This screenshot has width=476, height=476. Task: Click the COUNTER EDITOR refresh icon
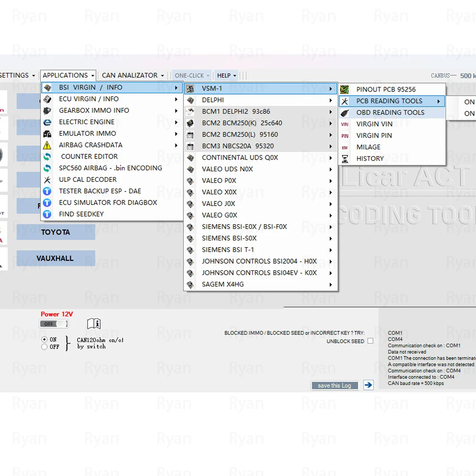[47, 157]
